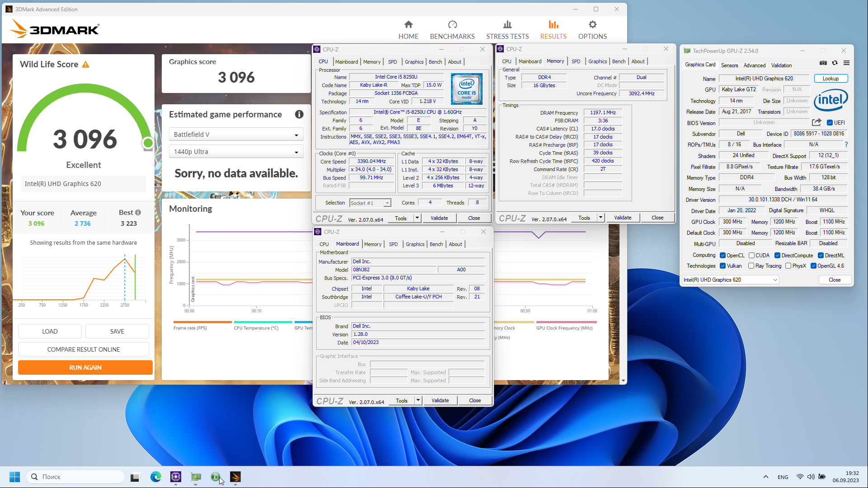
Task: Open the 3DMark HOME section
Action: (408, 30)
